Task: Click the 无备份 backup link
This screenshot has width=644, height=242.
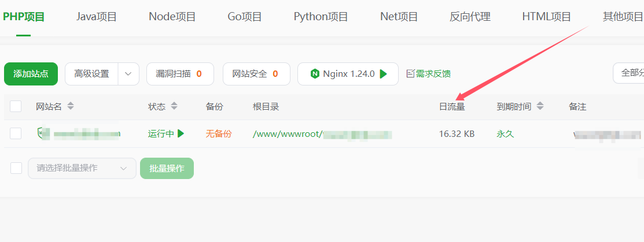Action: pos(218,133)
